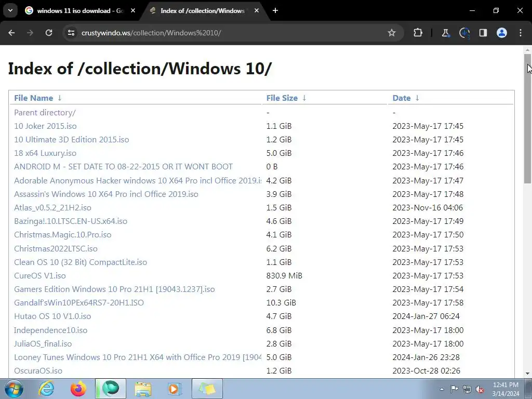The image size is (532, 399).
Task: Download CureOS V1.iso
Action: pyautogui.click(x=39, y=276)
